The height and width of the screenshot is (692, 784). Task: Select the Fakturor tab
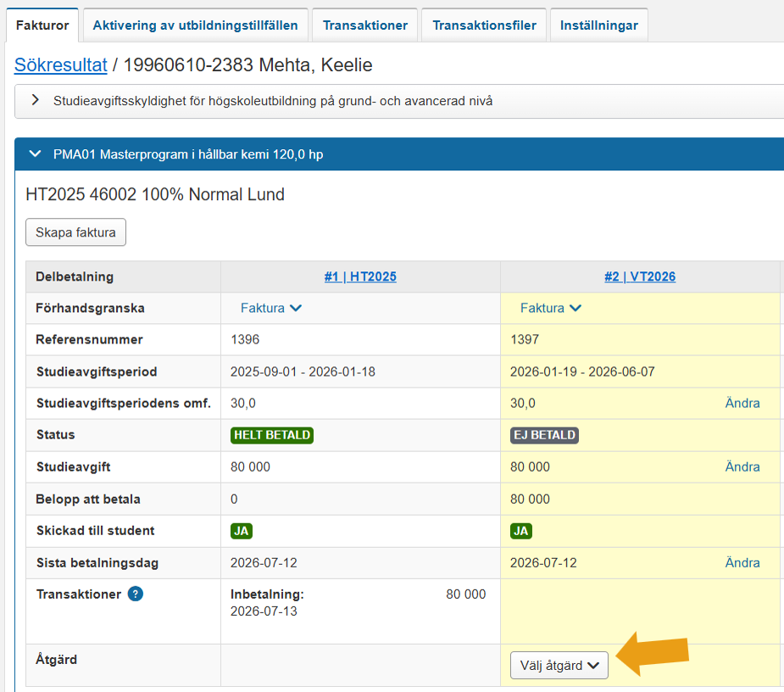tap(42, 25)
